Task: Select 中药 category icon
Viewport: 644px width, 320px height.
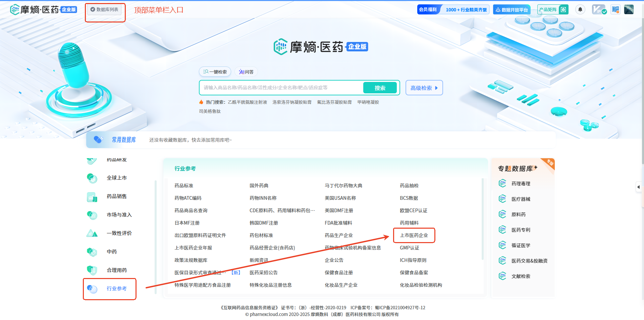Action: click(92, 252)
